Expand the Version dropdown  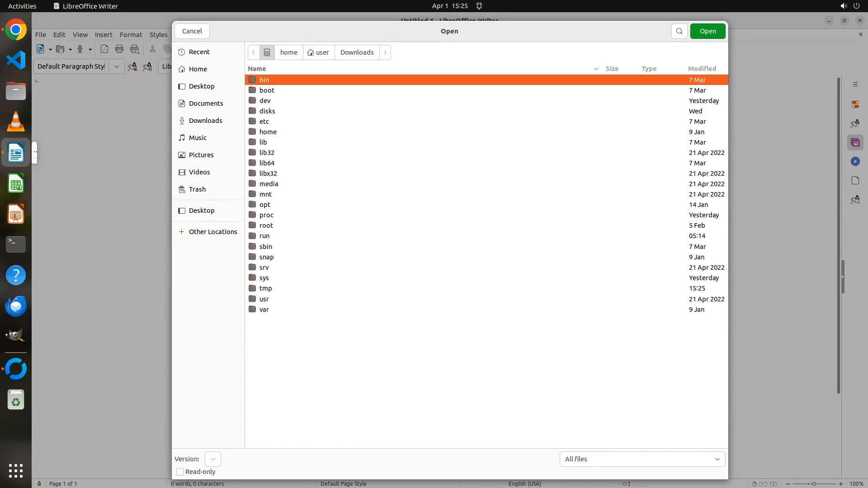212,459
